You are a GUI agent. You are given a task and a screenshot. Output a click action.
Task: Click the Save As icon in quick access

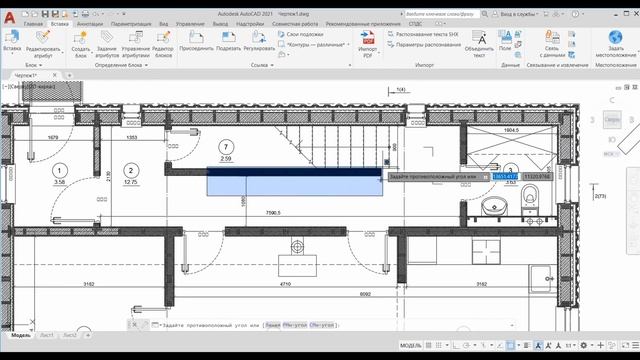coord(55,14)
